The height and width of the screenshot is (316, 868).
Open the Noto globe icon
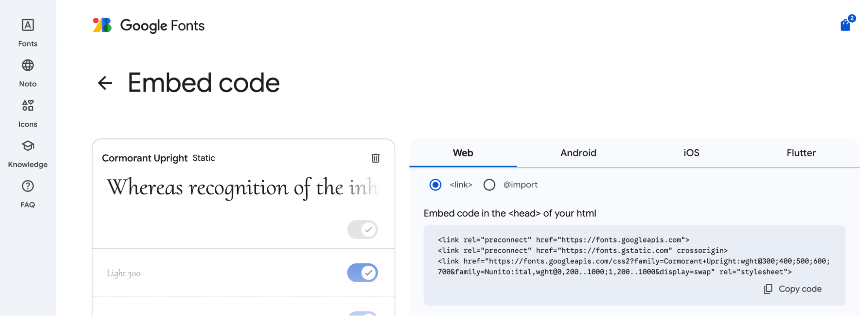[28, 66]
